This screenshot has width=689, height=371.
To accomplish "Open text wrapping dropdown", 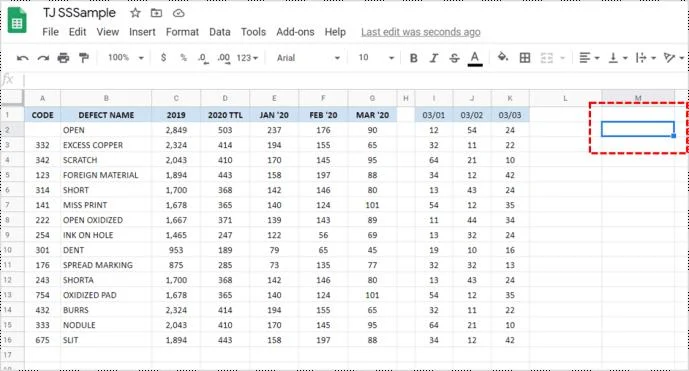I will 645,58.
